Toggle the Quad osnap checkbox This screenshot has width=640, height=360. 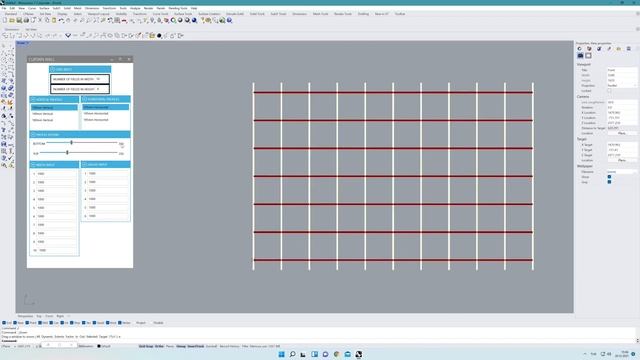[95, 322]
